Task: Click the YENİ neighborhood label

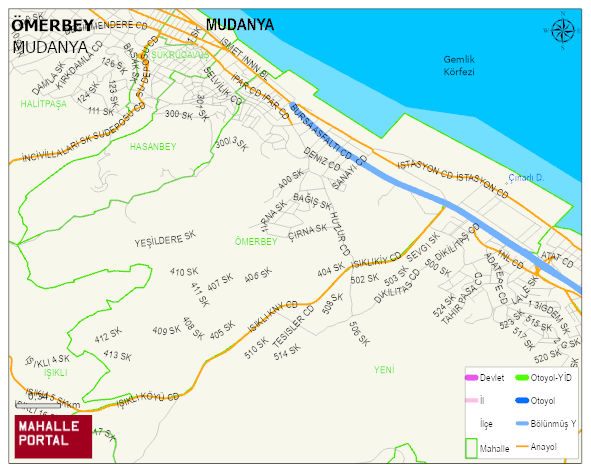Action: pyautogui.click(x=384, y=369)
